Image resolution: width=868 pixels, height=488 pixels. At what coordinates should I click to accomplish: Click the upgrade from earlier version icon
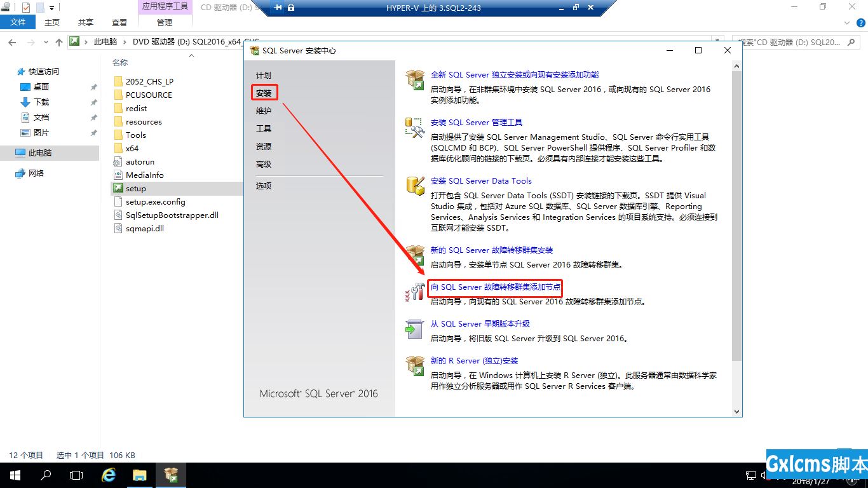point(415,329)
